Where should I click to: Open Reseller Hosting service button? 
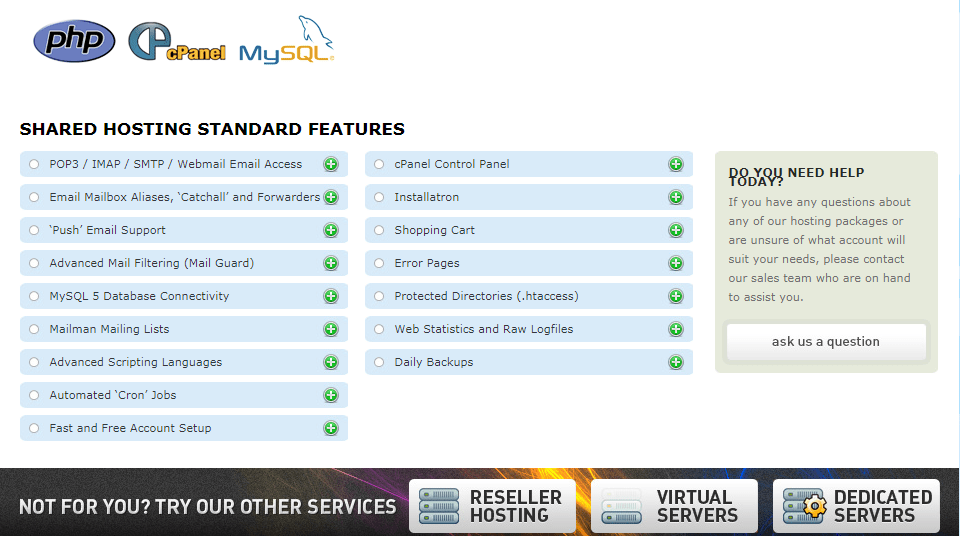click(x=492, y=506)
